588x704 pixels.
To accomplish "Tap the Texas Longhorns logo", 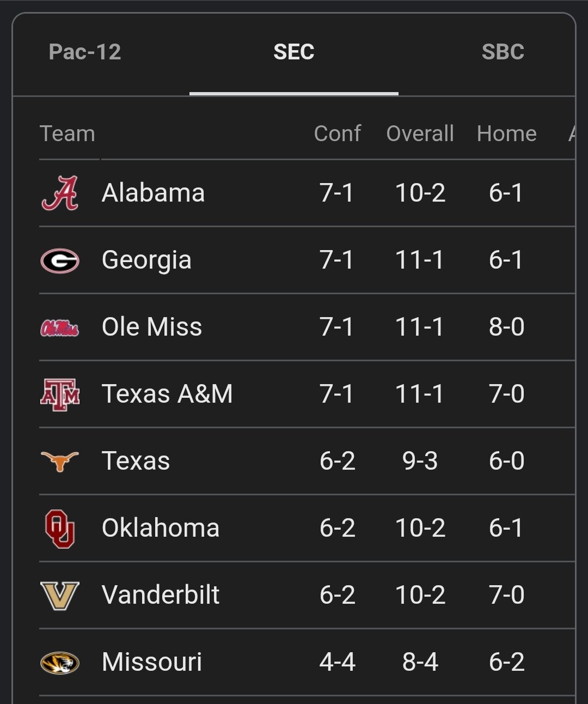I will (60, 461).
